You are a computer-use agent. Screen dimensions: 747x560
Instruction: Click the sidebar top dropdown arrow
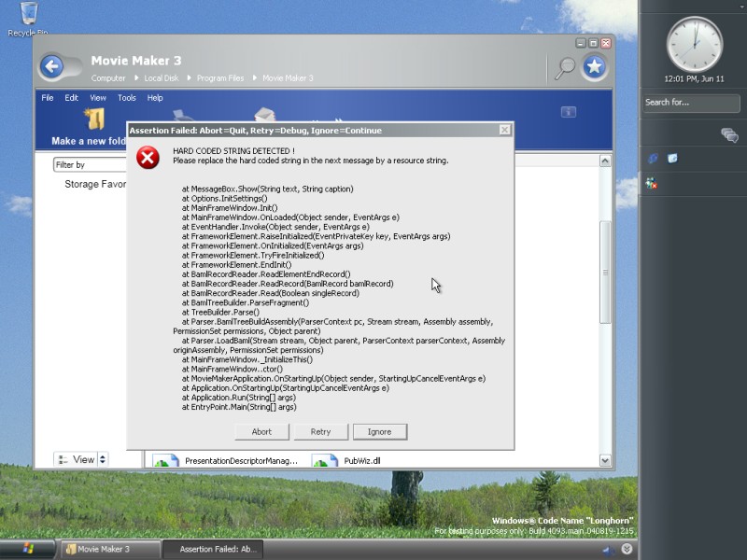(x=742, y=7)
